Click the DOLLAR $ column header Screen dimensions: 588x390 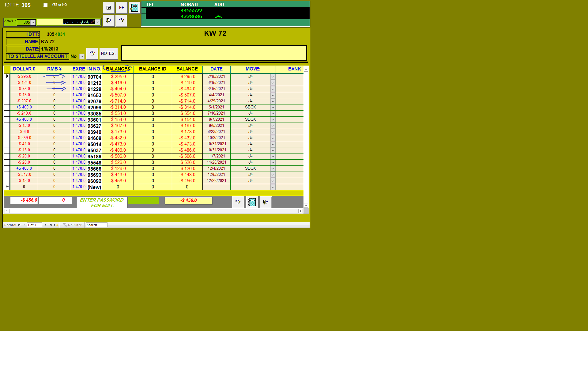[x=24, y=69]
